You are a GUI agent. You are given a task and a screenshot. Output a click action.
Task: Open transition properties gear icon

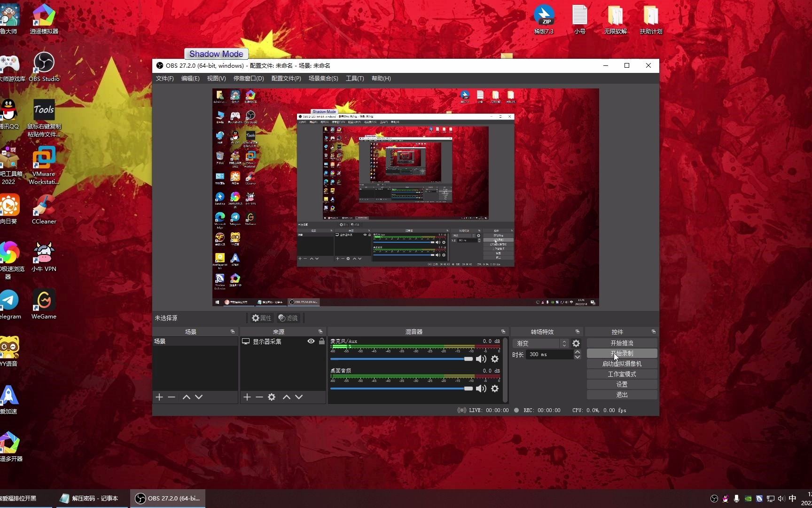tap(576, 343)
